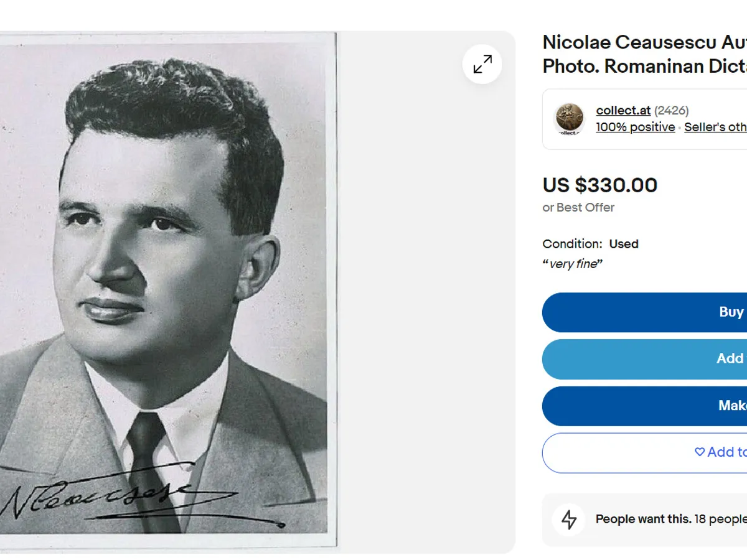Image resolution: width=747 pixels, height=560 pixels.
Task: Expand the product image to full view
Action: (482, 64)
